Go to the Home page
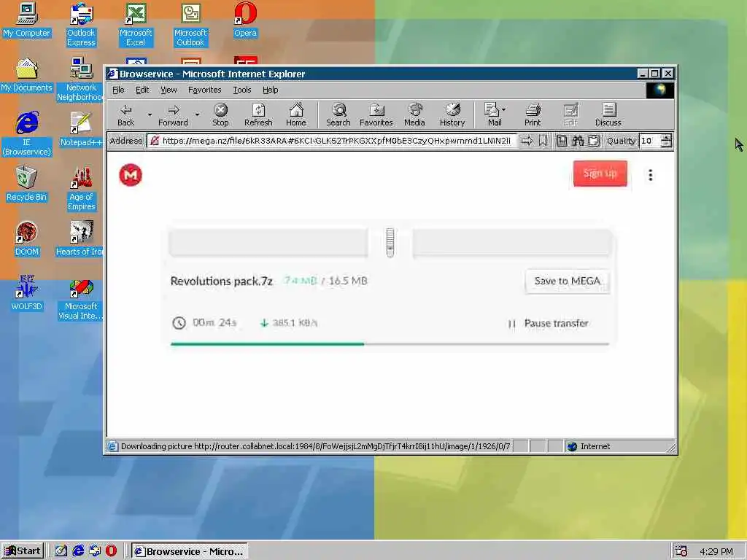The image size is (747, 560). coord(296,115)
